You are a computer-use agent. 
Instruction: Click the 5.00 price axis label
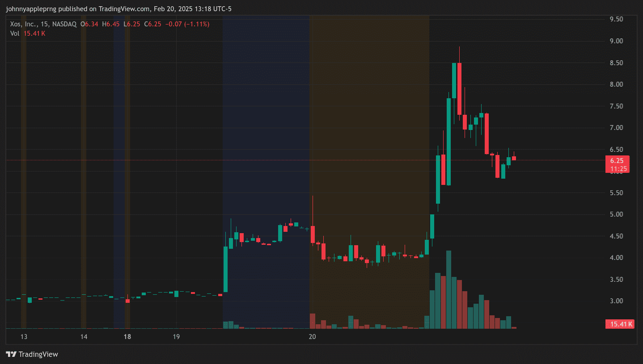(617, 214)
